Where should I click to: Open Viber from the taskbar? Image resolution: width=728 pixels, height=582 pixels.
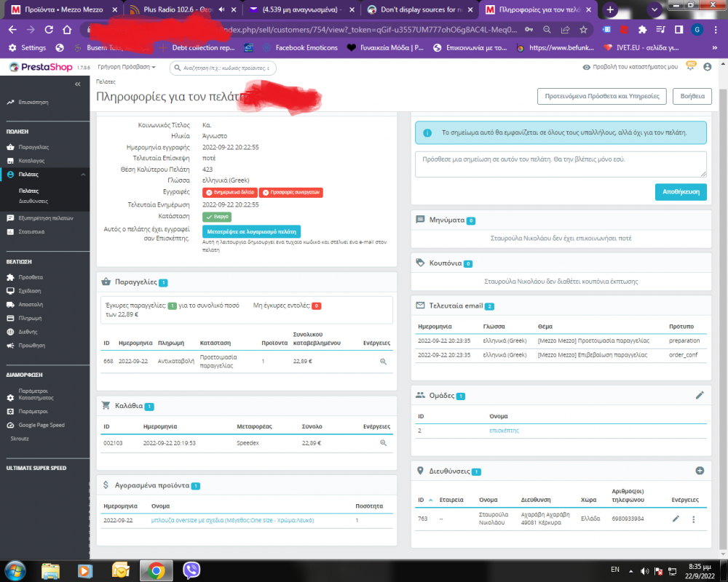click(191, 570)
